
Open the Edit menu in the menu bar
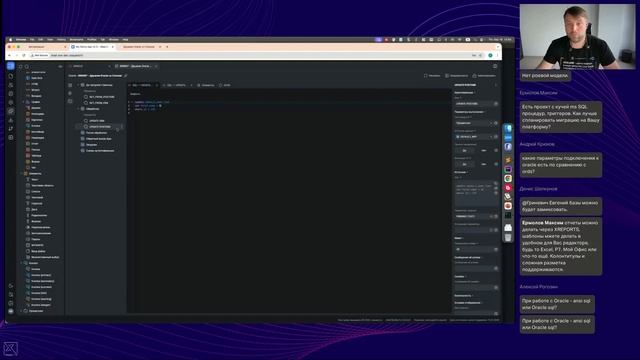41,40
